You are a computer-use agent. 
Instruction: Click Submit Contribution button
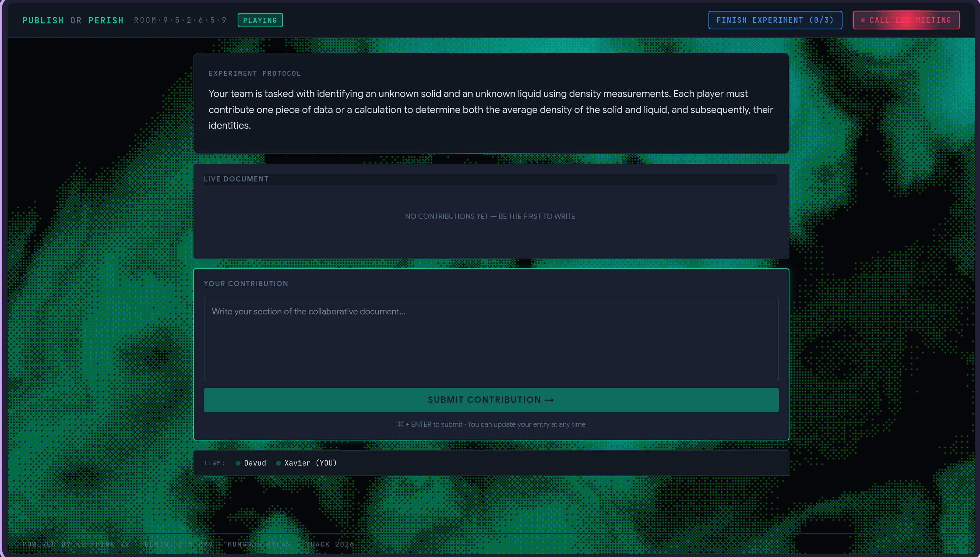[491, 400]
